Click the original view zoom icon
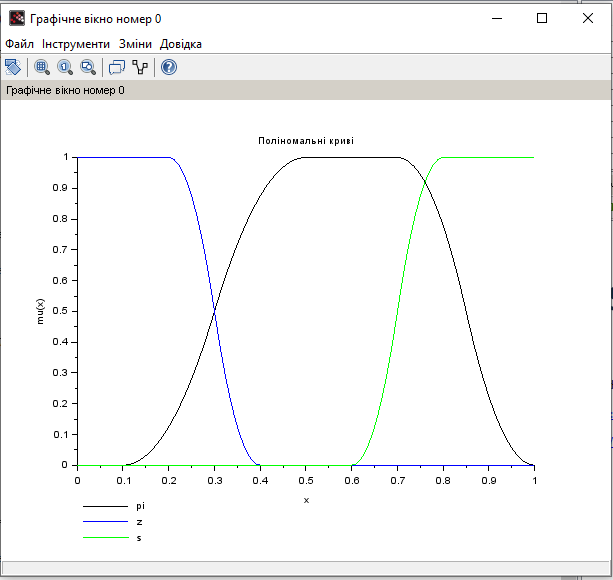The width and height of the screenshot is (613, 580). (65, 67)
